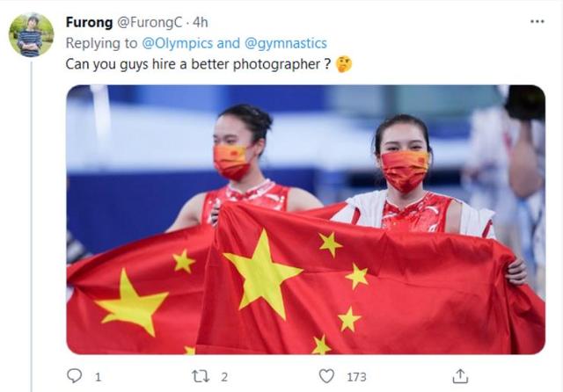Click the "Replying to" label

pos(101,43)
